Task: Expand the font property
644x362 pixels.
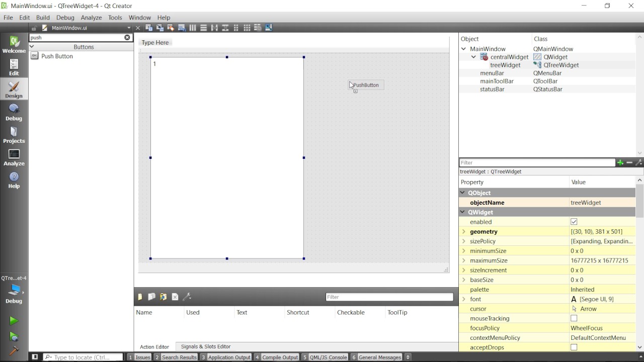Action: pos(463,299)
